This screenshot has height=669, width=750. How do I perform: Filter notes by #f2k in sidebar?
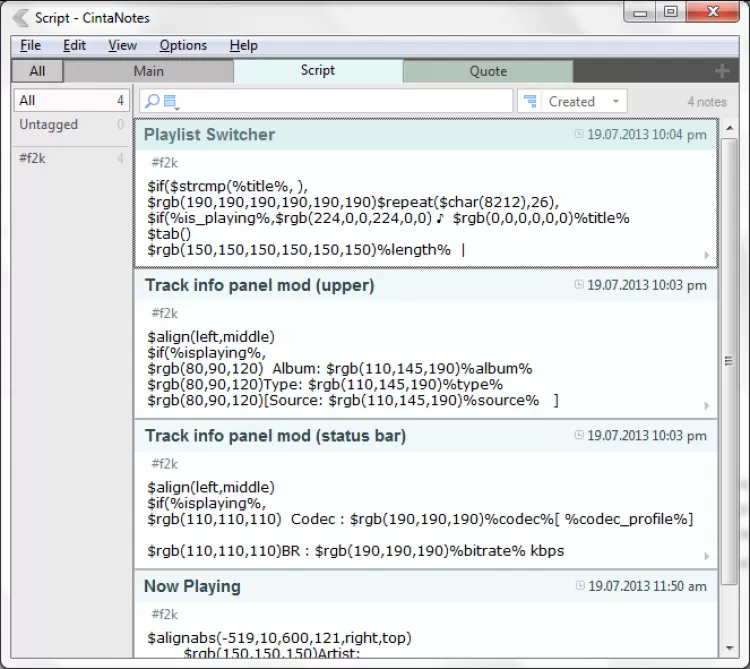point(71,158)
